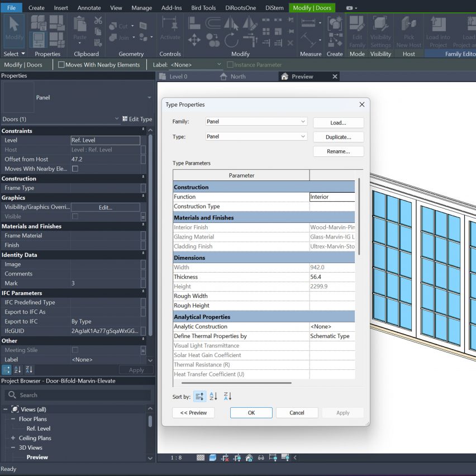Open the Type dropdown in Type Properties
The width and height of the screenshot is (476, 476).
point(256,137)
